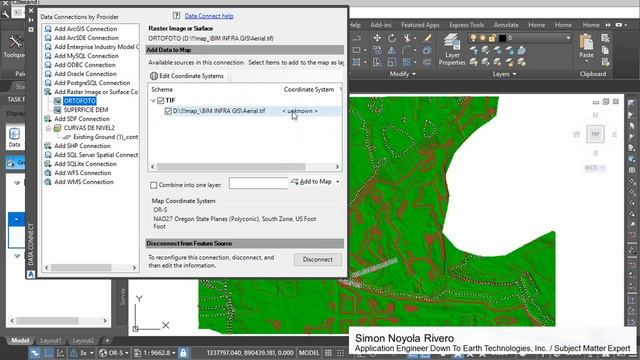
Task: Switch to the Layout1 tab
Action: click(x=51, y=340)
